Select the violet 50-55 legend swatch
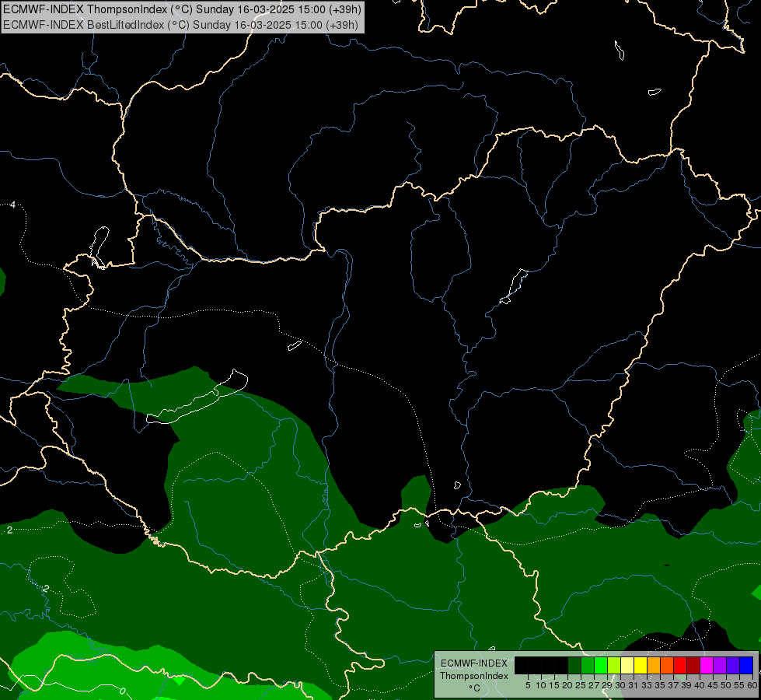 pos(733,665)
